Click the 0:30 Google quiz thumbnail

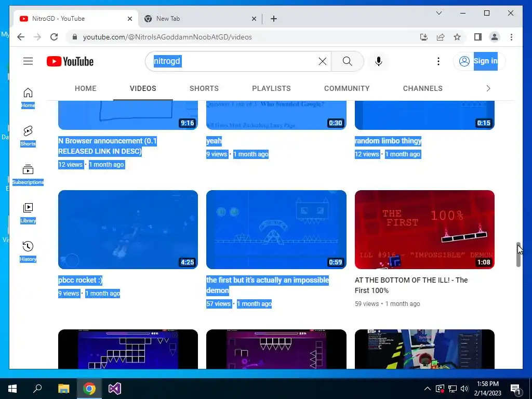tap(276, 115)
